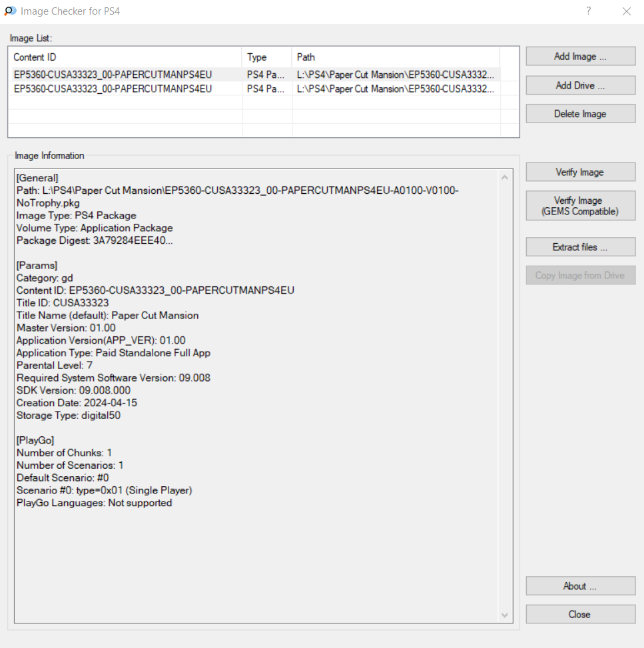644x648 pixels.
Task: Click scroll down arrow in Image Information
Action: pyautogui.click(x=505, y=615)
